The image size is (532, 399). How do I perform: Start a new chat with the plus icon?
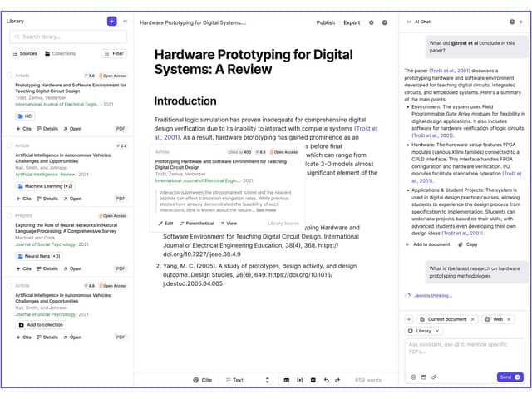[x=521, y=22]
